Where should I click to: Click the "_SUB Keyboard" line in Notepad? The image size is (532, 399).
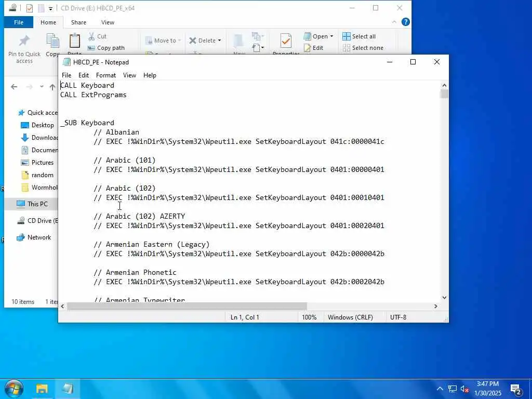point(87,123)
